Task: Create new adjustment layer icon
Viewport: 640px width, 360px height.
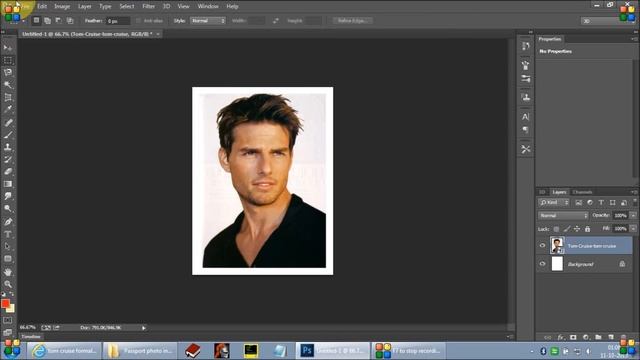Action: point(586,337)
